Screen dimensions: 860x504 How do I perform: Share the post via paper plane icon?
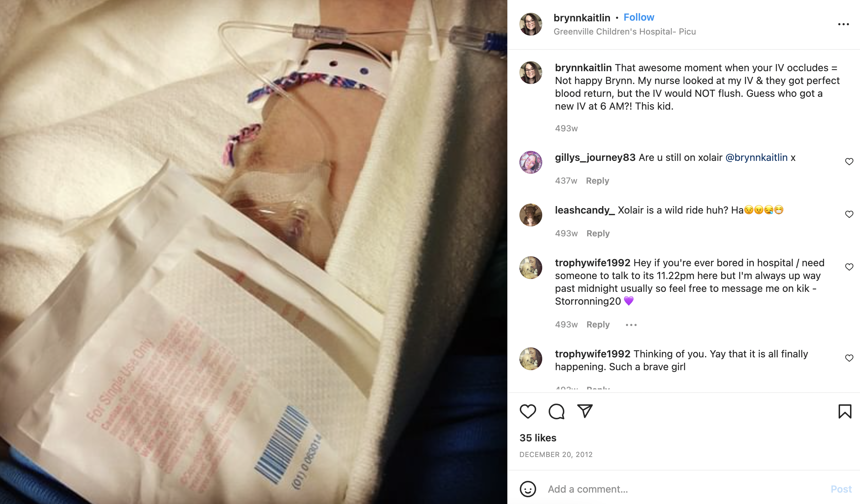pyautogui.click(x=585, y=411)
